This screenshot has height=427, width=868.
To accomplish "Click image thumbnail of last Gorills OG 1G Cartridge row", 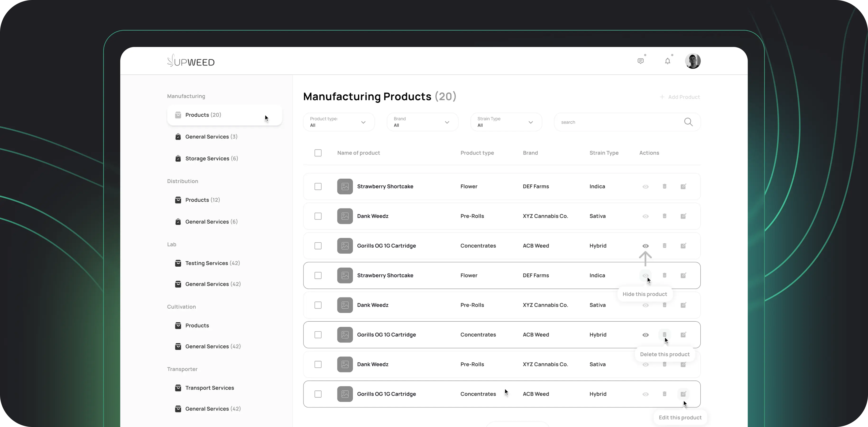I will (x=345, y=394).
